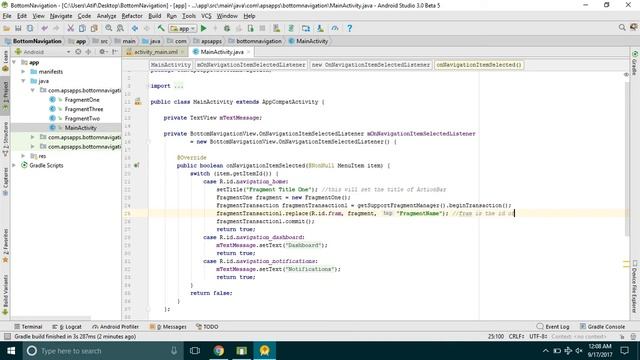The width and height of the screenshot is (640, 360).
Task: Click the mOnNavigationItemSelectedListener editor breadcrumb
Action: (x=251, y=64)
